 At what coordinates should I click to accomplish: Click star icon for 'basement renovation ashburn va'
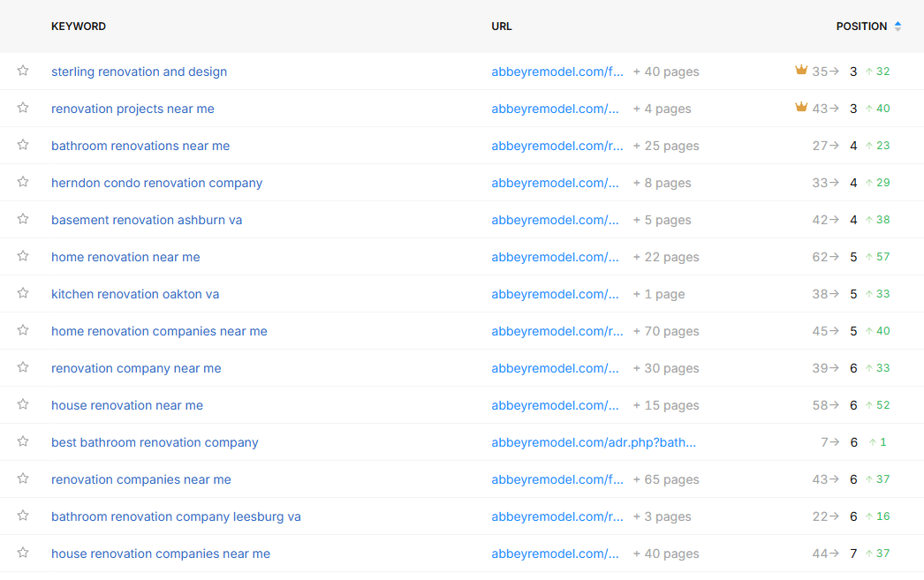(x=23, y=219)
